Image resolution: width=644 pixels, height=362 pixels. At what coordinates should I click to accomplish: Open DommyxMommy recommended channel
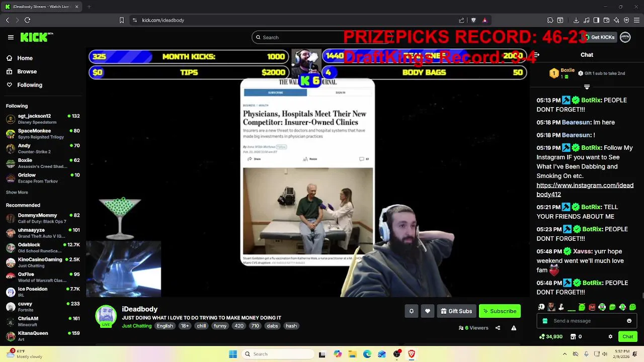(43, 218)
